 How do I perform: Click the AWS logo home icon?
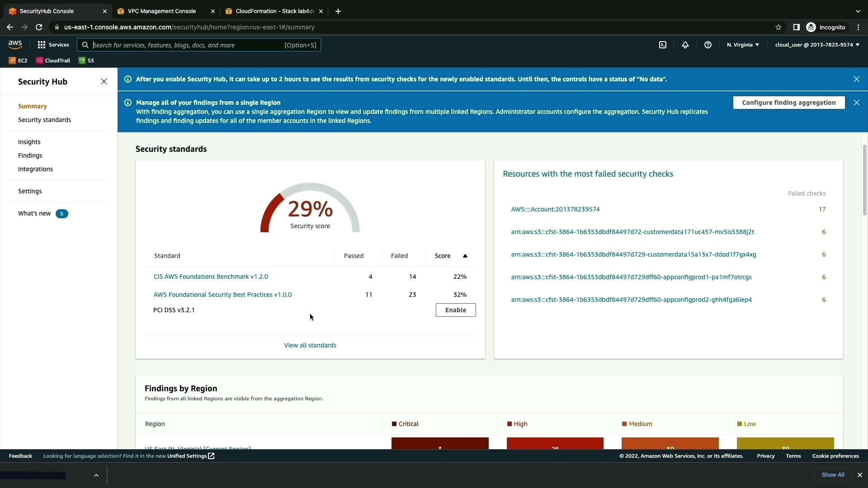click(x=15, y=44)
